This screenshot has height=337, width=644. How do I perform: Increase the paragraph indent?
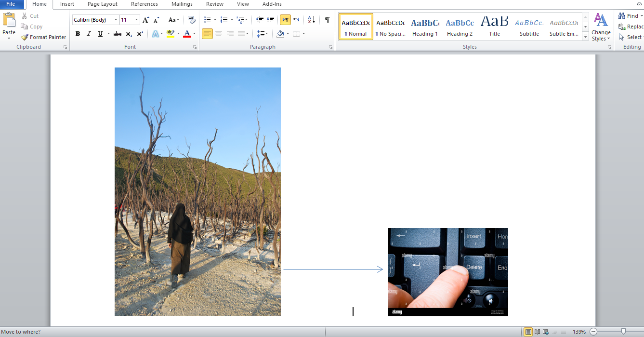coord(271,20)
